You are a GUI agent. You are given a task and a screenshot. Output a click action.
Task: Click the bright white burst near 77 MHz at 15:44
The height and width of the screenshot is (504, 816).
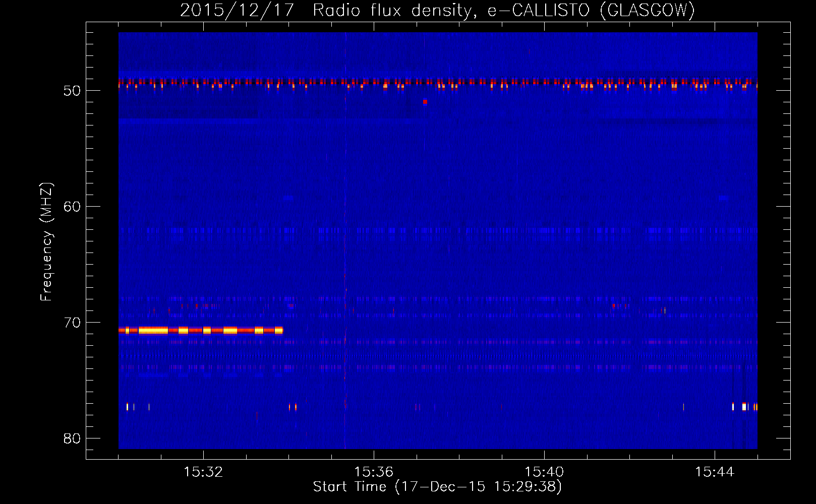(744, 407)
